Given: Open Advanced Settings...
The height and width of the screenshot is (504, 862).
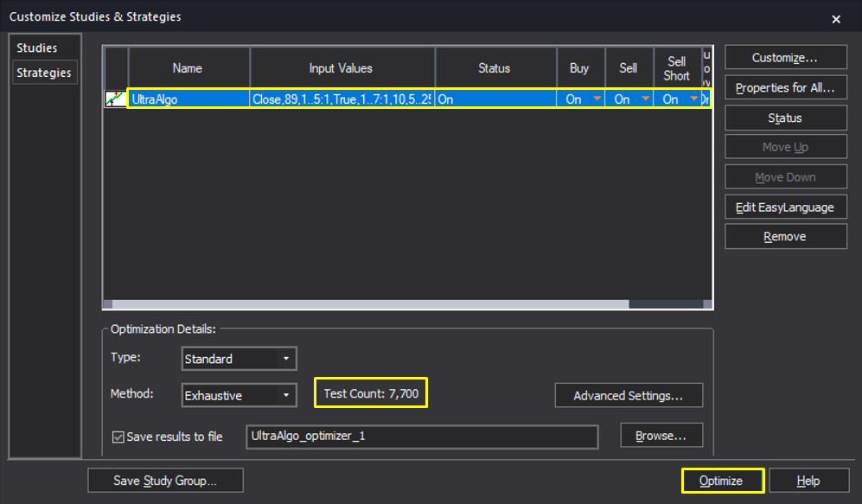Looking at the screenshot, I should pos(629,396).
